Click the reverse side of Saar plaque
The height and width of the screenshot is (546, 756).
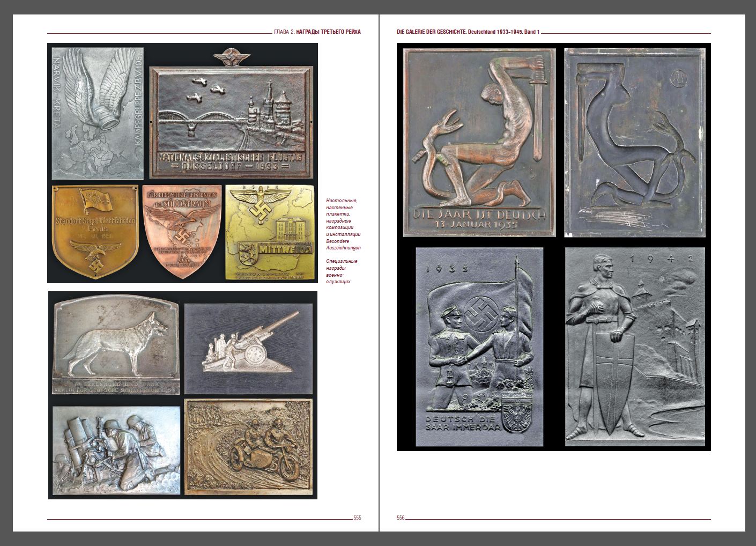tap(635, 143)
